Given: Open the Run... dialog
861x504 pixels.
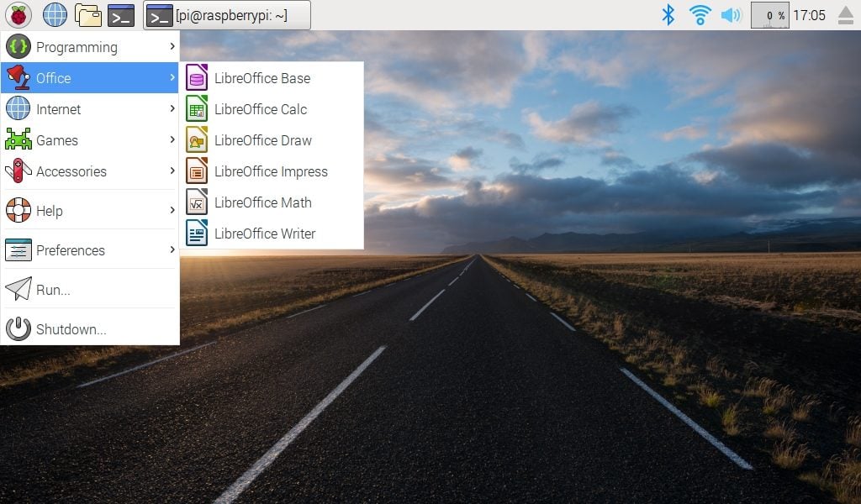Looking at the screenshot, I should pos(53,290).
